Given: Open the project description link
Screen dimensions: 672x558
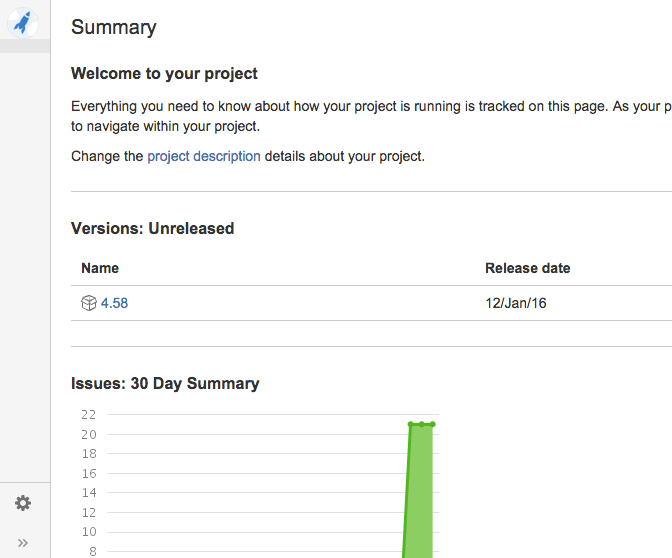Looking at the screenshot, I should (x=204, y=156).
